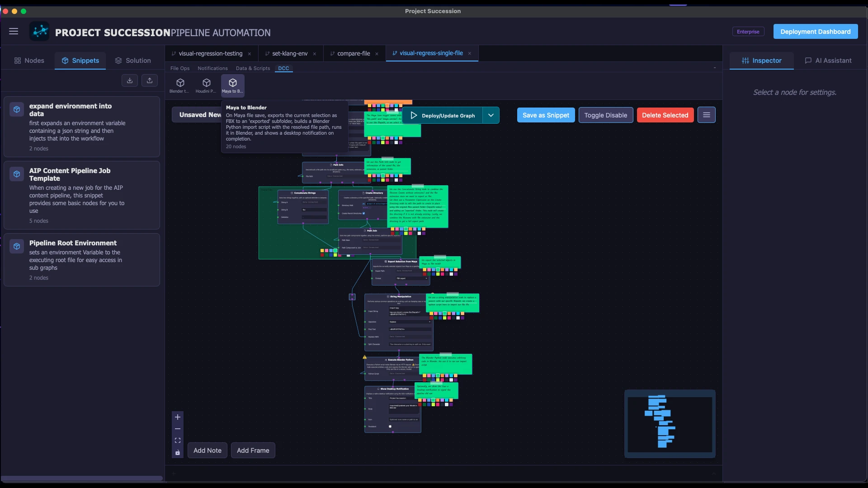Viewport: 868px width, 488px height.
Task: Click warning icon on Execute Blender Python node
Action: [364, 357]
